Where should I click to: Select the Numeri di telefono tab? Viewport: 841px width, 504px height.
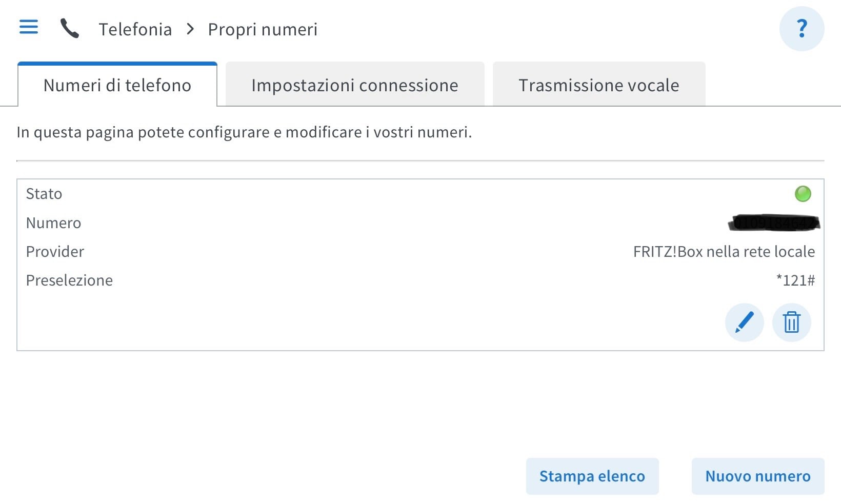point(117,85)
